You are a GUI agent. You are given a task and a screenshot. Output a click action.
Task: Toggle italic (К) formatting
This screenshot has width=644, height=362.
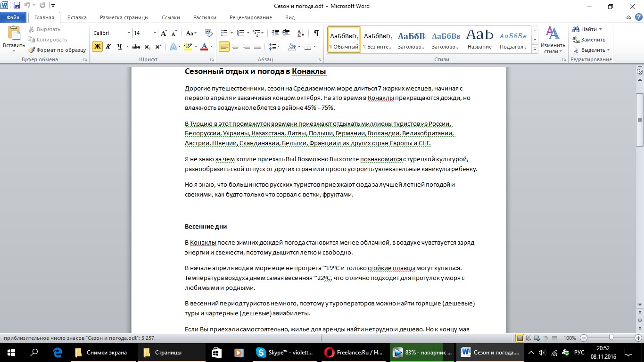tap(108, 47)
